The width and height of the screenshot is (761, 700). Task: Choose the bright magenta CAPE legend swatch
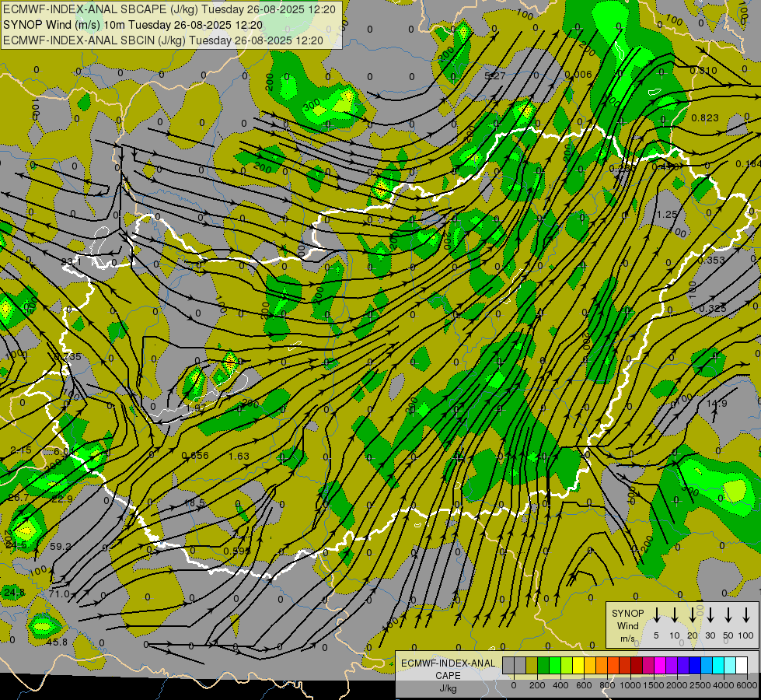coord(660,666)
